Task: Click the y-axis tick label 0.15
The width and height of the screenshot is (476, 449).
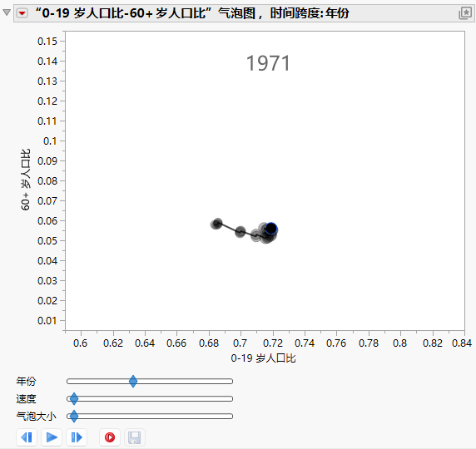Action: coord(47,42)
